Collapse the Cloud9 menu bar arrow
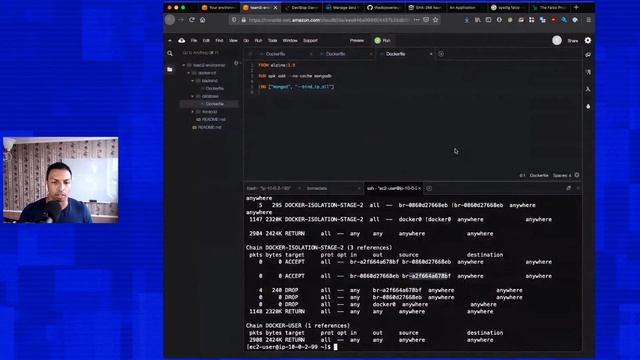This screenshot has width=640, height=360. pyautogui.click(x=170, y=40)
